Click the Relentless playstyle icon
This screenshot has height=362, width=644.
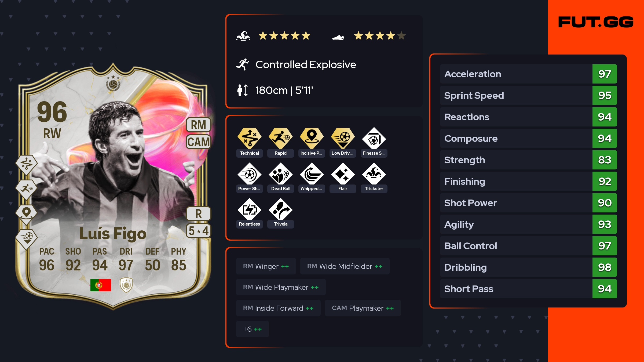[x=250, y=209]
